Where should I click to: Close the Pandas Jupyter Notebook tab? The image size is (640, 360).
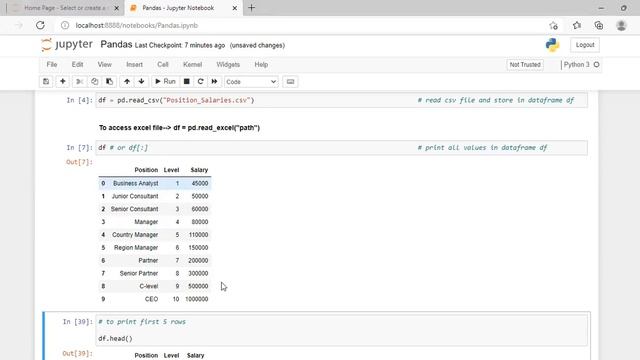click(235, 8)
